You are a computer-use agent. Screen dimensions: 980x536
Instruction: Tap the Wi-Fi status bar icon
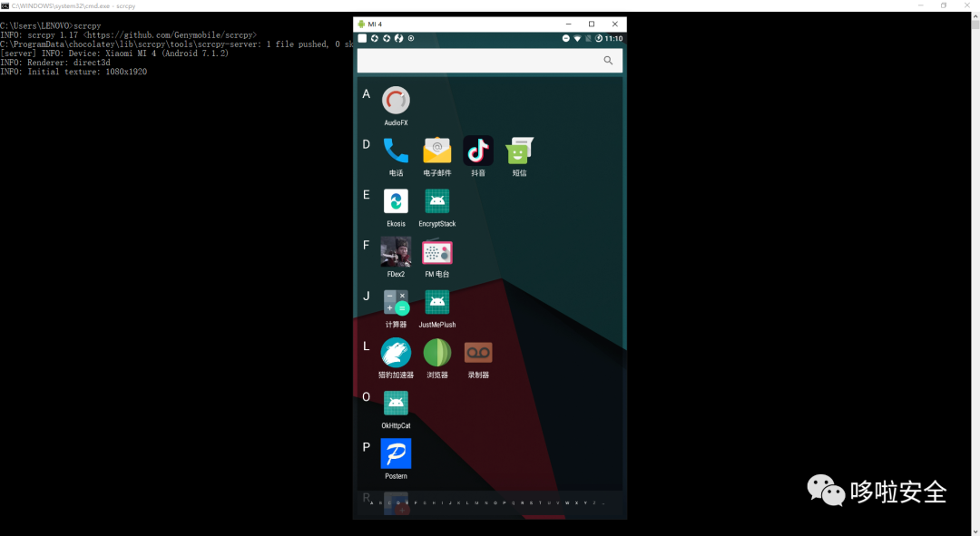(x=577, y=39)
